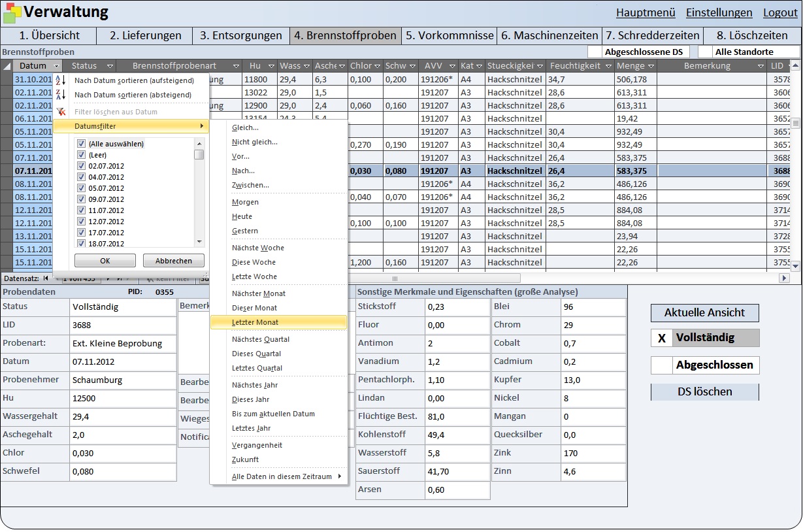The width and height of the screenshot is (803, 532).
Task: Select 'Letzter Monat' date filter
Action: click(255, 322)
